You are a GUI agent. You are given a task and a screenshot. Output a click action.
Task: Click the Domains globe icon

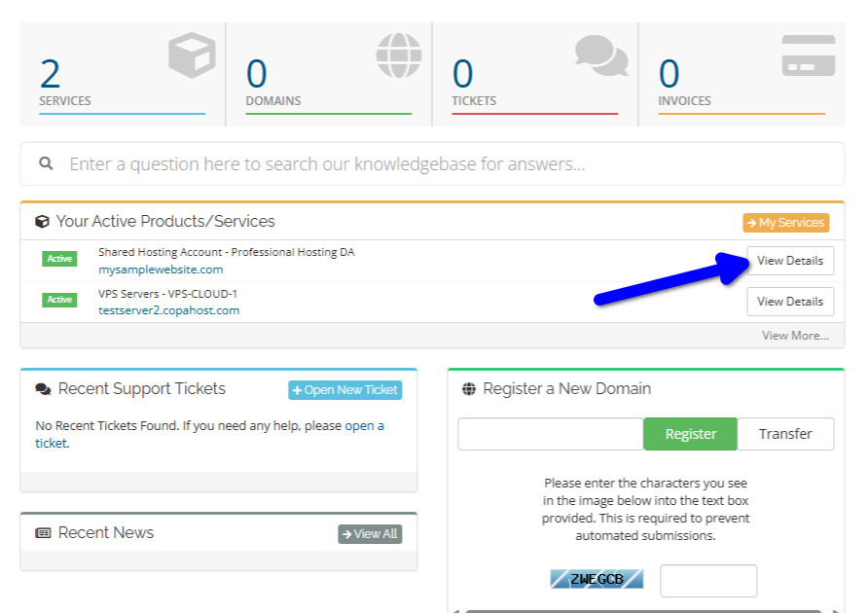[x=398, y=55]
